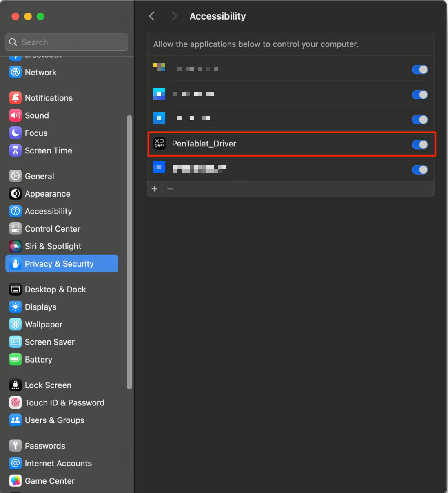Open the Displays settings pane
Screen dimensions: 448x493
coord(40,307)
